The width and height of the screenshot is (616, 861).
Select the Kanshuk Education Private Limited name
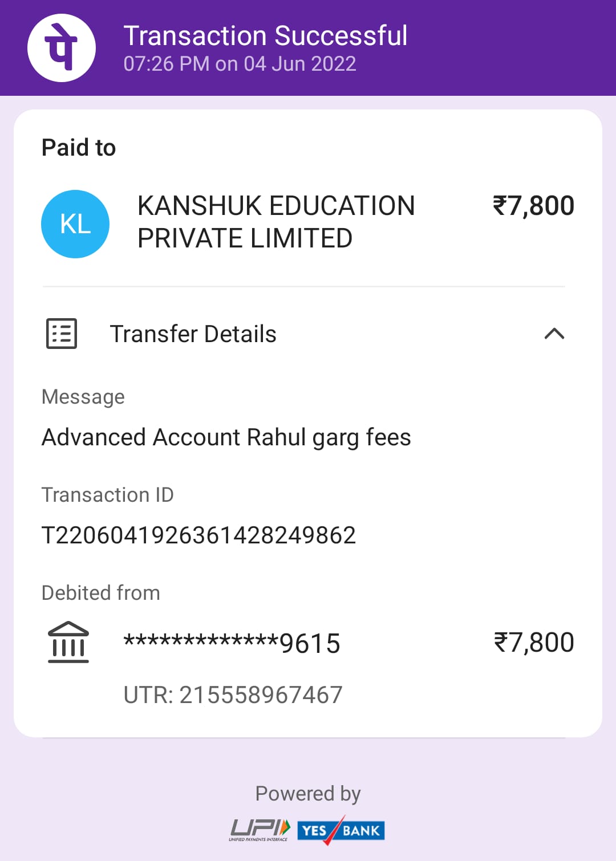pyautogui.click(x=276, y=222)
